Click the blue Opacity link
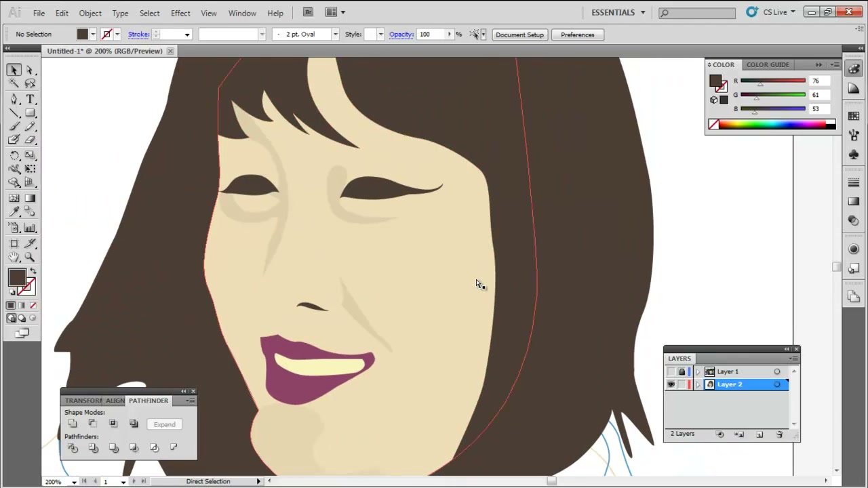Viewport: 868px width, 488px height. click(x=401, y=35)
